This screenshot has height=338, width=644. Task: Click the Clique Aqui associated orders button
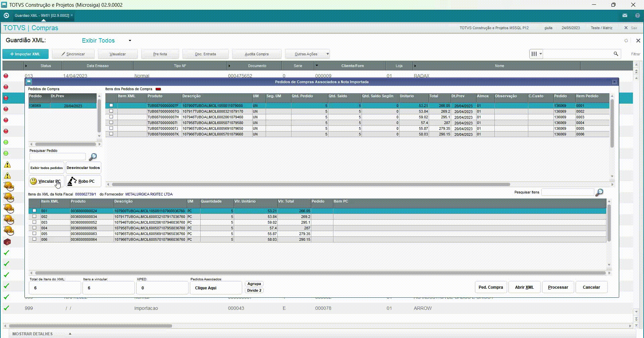(216, 288)
